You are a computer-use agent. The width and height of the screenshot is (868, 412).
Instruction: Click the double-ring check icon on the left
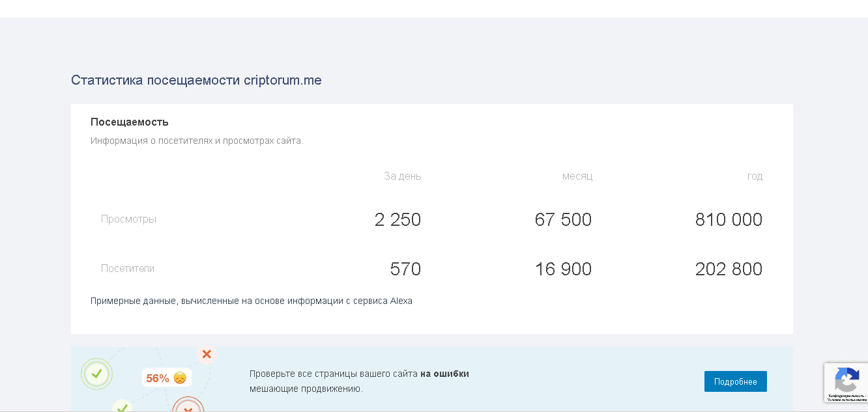tap(96, 374)
